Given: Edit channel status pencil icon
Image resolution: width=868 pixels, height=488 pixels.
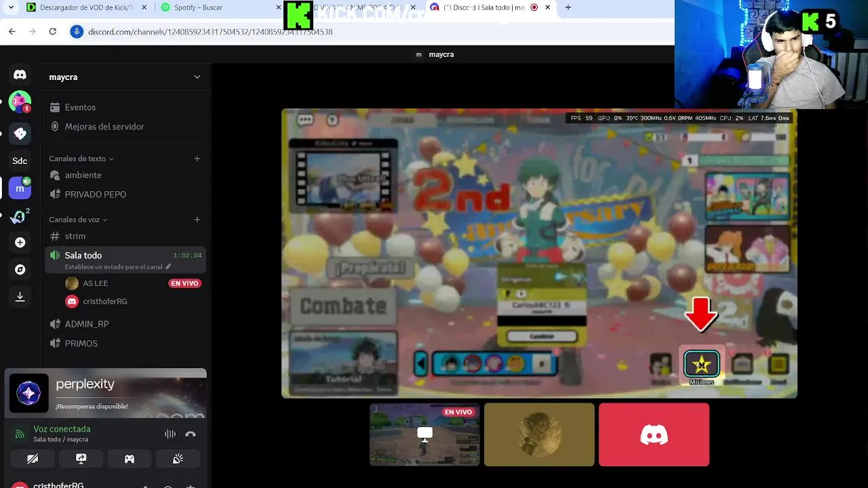Looking at the screenshot, I should click(x=168, y=266).
